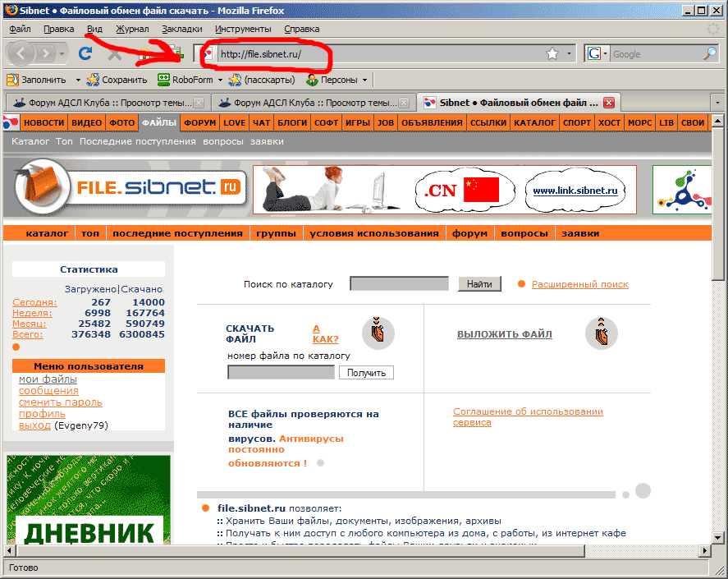Open the list-all-tabs dropdown arrow

717,103
